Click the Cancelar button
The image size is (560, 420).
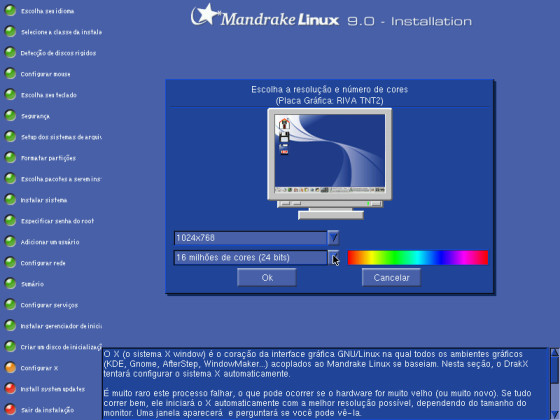391,278
